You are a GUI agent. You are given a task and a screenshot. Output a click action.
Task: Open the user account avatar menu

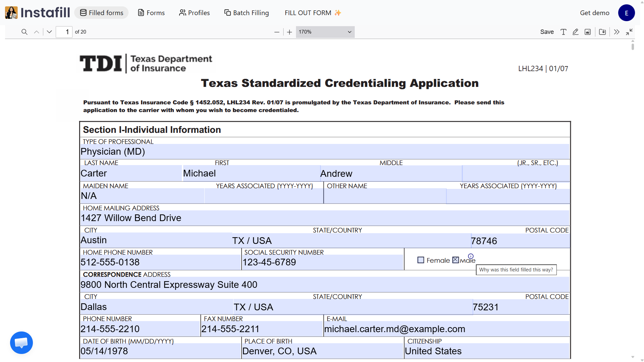626,13
